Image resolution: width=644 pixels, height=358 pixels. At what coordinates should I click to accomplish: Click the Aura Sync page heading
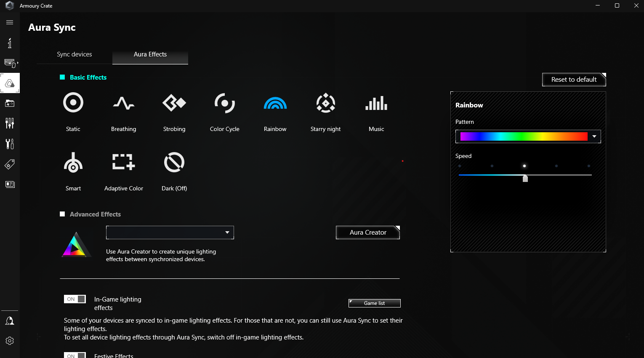52,28
